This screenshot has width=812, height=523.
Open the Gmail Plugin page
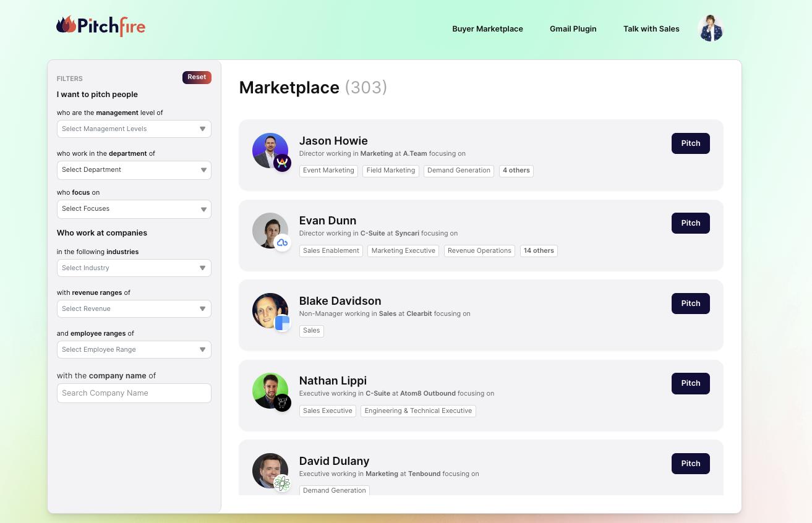[573, 29]
